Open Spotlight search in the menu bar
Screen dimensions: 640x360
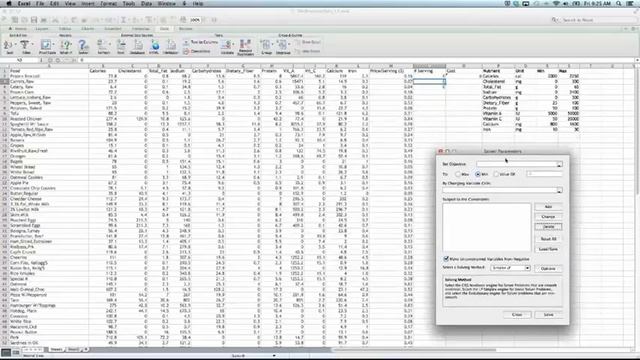click(x=619, y=3)
